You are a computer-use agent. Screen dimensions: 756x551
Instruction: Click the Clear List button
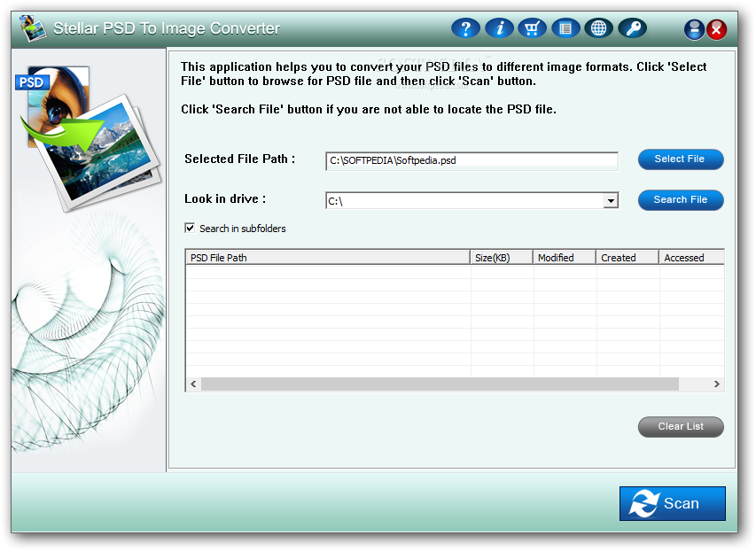point(681,427)
